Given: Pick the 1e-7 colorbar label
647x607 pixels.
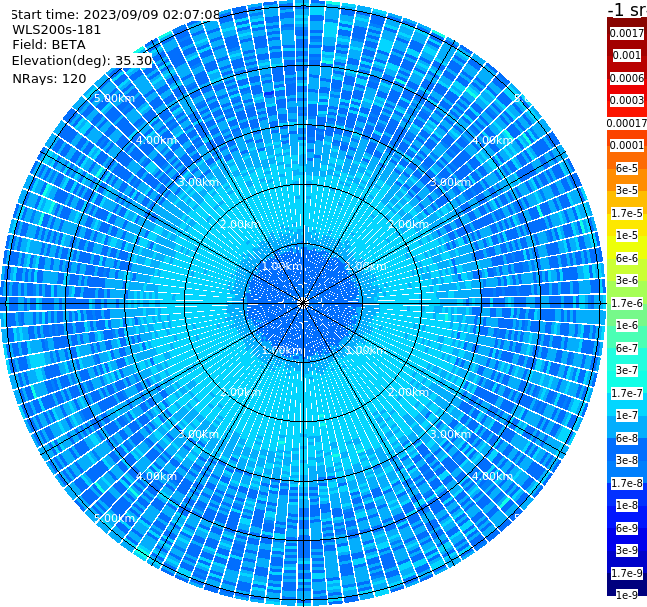Looking at the screenshot, I should click(627, 415).
